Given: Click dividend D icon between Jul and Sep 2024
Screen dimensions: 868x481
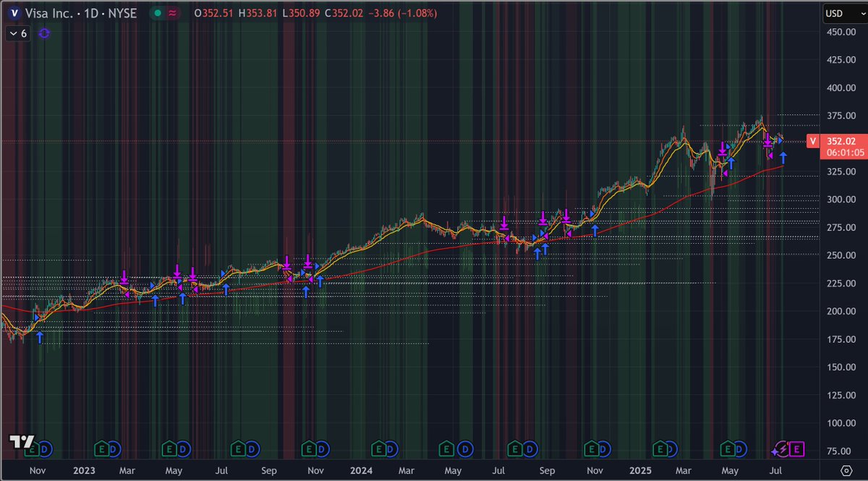Looking at the screenshot, I should [531, 450].
